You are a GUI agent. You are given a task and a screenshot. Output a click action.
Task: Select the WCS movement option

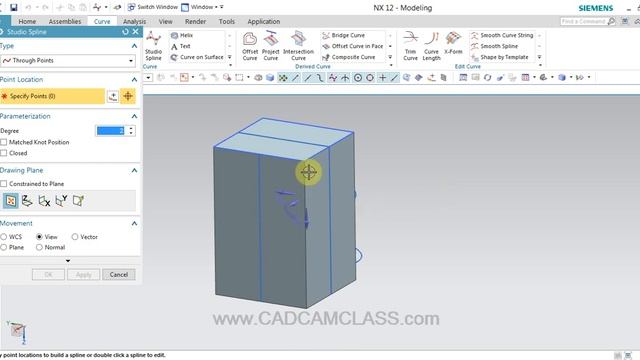pos(4,237)
